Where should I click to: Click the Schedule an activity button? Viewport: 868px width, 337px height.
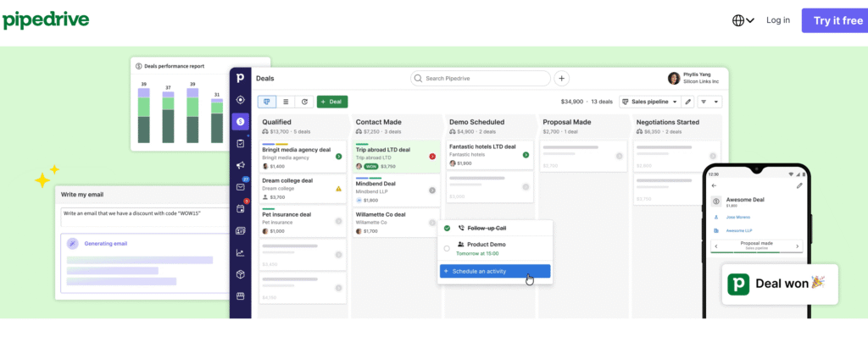click(495, 271)
